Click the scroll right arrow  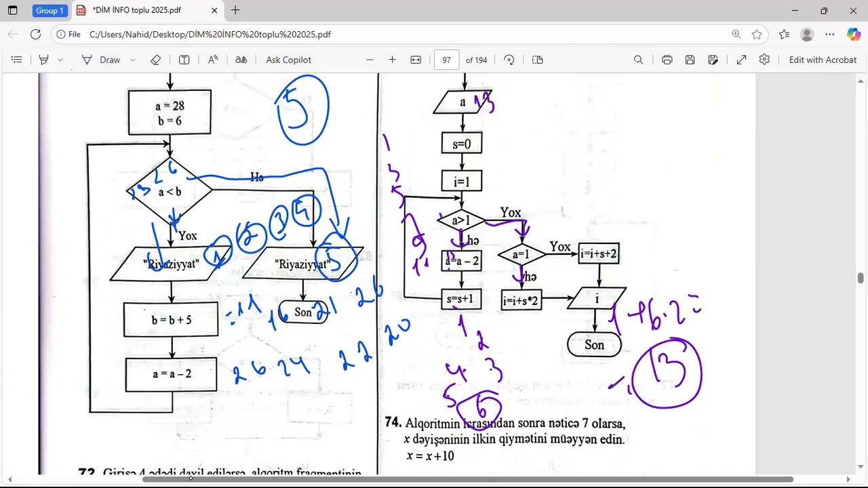(x=848, y=479)
